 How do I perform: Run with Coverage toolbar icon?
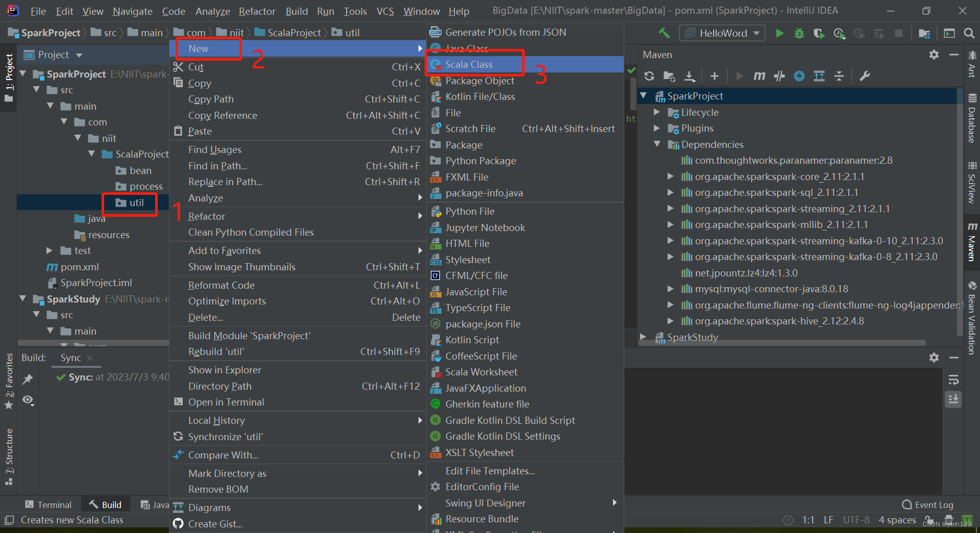pos(819,33)
